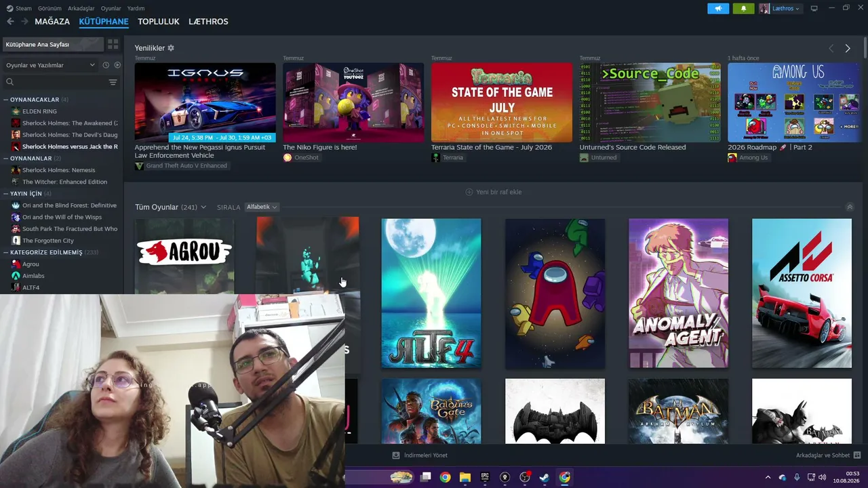
Task: Select Grand Theft Auto V Enhanced game tag
Action: pos(181,166)
